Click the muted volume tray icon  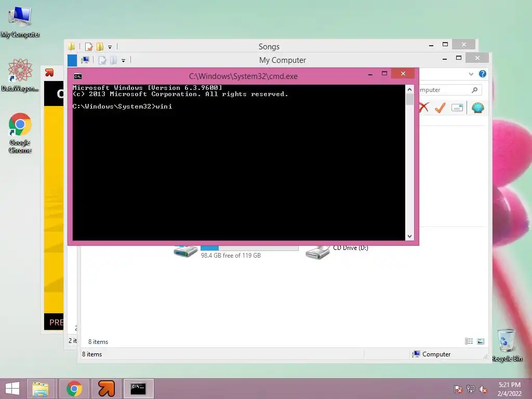coord(483,389)
